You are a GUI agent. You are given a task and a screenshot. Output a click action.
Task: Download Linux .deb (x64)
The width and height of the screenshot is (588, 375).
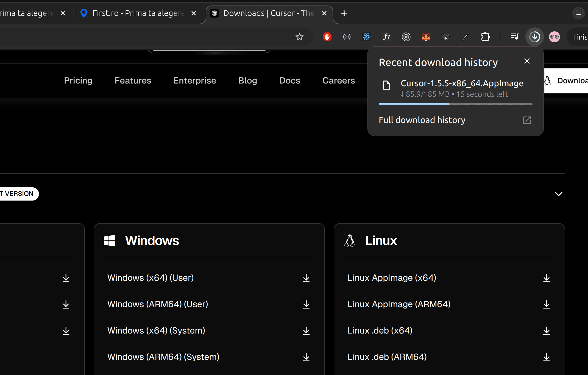[547, 331]
